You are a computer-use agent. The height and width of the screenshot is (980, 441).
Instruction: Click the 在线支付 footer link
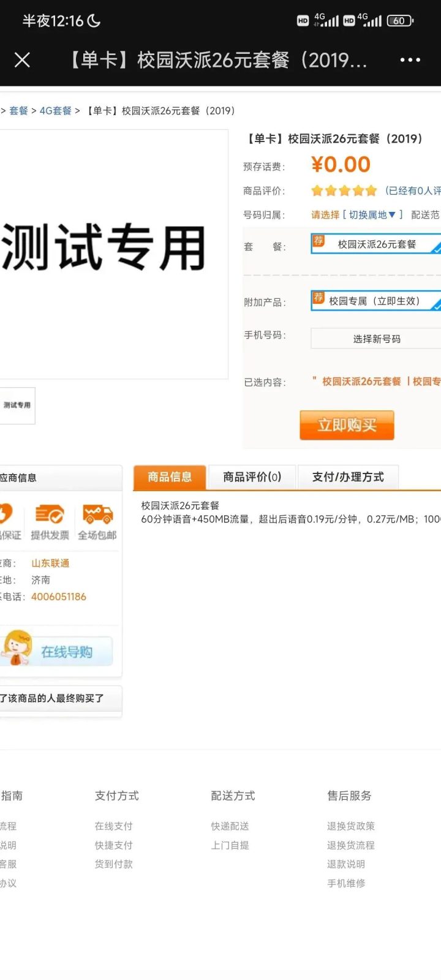point(113,826)
